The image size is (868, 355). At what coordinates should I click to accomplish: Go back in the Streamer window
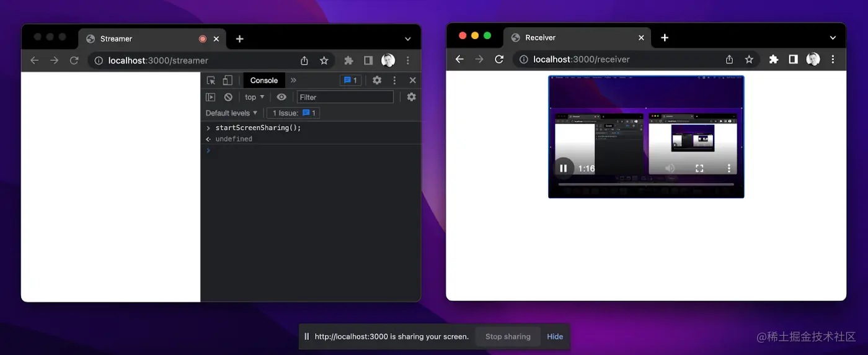pyautogui.click(x=35, y=60)
